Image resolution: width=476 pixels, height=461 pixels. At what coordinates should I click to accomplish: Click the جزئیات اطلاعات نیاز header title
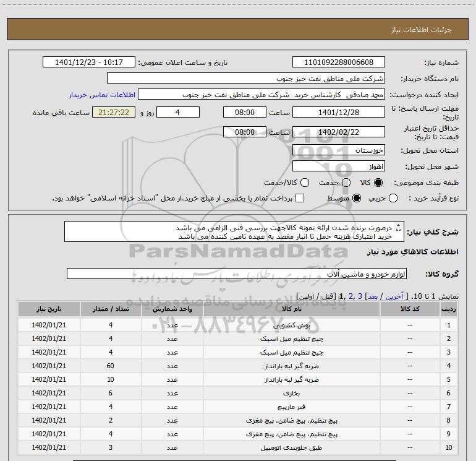pos(422,30)
